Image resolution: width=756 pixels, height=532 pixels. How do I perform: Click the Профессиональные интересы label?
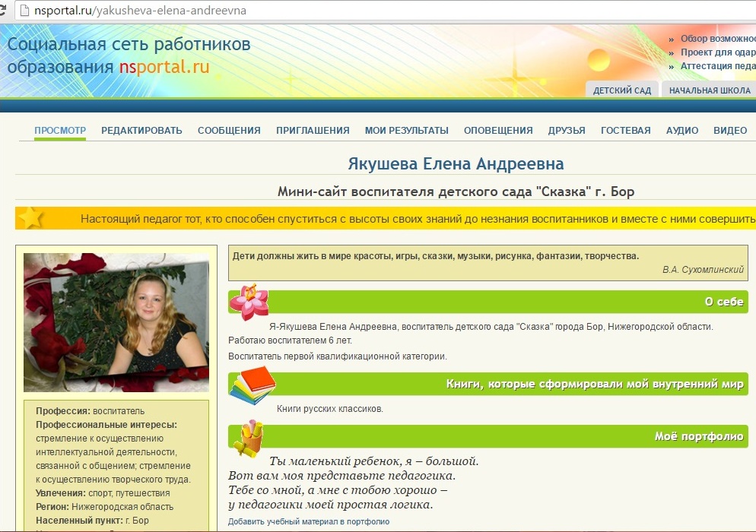[106, 425]
